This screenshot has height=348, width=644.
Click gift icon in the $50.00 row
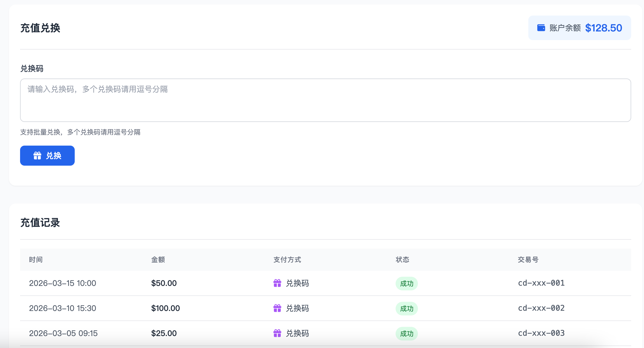[277, 283]
